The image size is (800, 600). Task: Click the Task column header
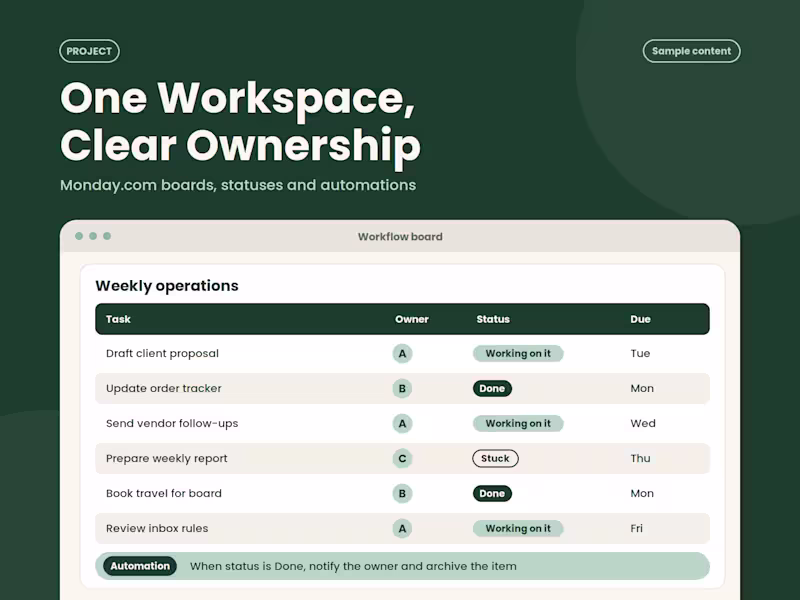pyautogui.click(x=118, y=319)
